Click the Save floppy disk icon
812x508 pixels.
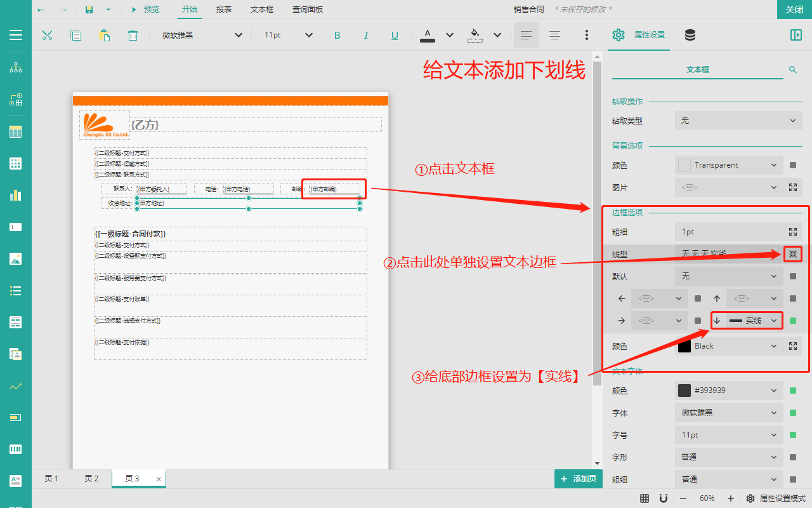(x=89, y=10)
